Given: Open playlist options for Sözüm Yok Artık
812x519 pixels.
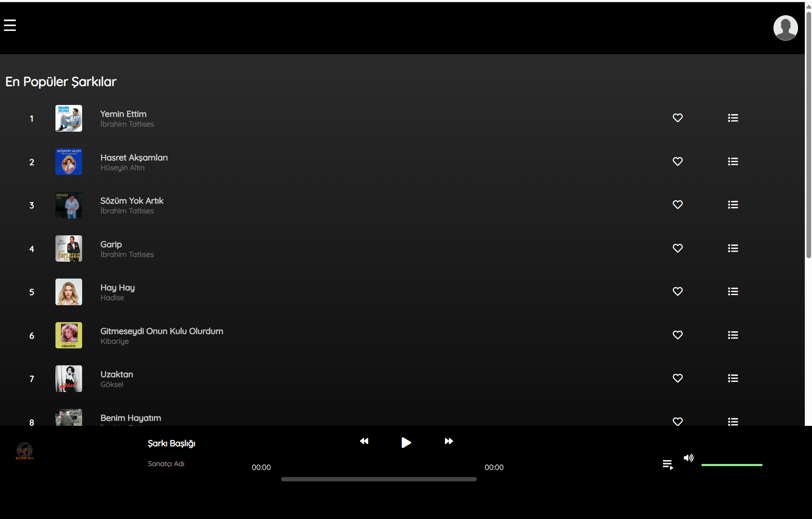Looking at the screenshot, I should tap(733, 204).
